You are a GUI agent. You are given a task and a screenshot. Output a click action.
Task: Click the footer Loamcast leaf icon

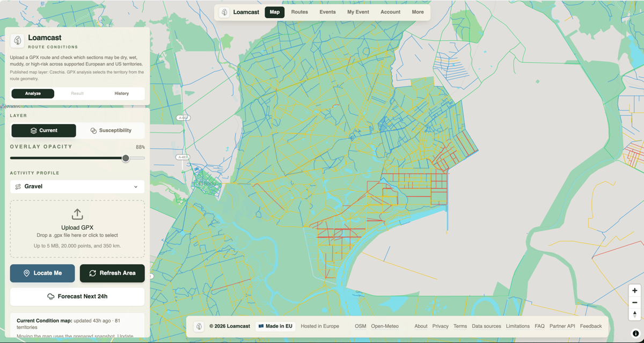(x=199, y=326)
